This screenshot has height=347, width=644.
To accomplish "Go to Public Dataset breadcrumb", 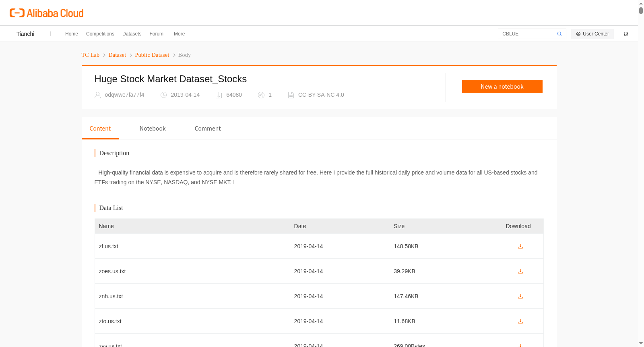I will 152,55.
